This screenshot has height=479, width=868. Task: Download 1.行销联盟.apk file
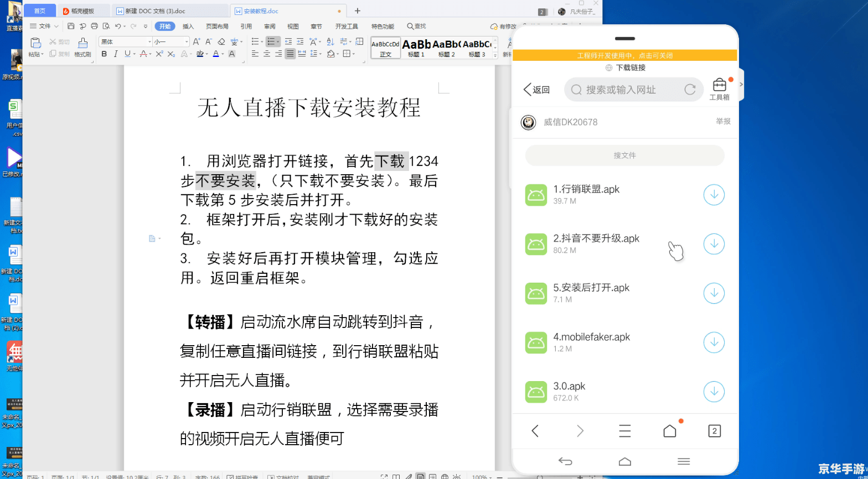pyautogui.click(x=714, y=195)
